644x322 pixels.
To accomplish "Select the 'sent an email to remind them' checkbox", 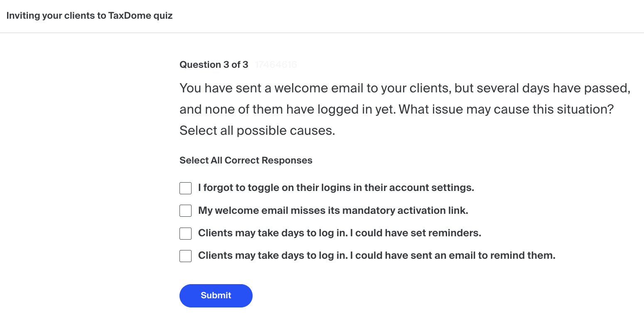I will 185,256.
